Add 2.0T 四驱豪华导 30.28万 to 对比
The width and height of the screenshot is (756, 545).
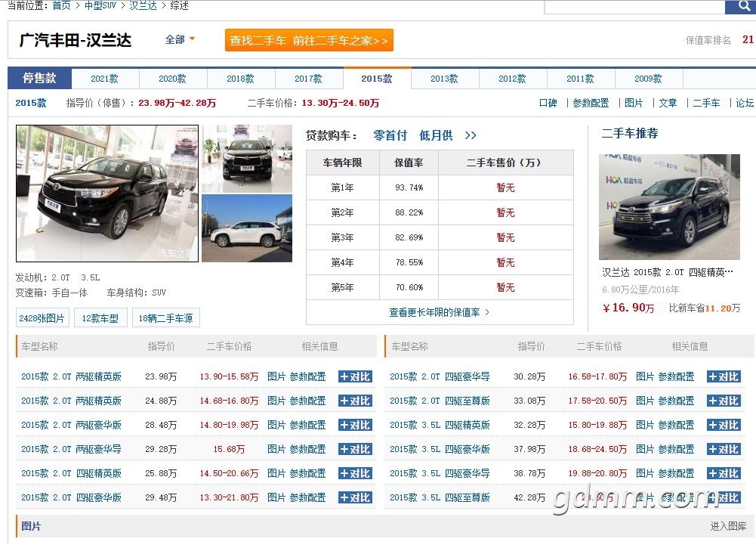(724, 376)
